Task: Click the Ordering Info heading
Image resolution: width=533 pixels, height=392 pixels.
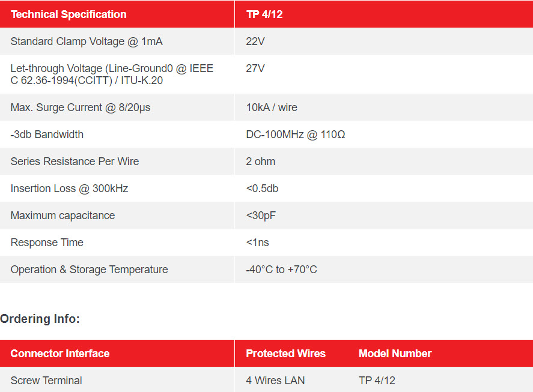Action: pyautogui.click(x=40, y=319)
